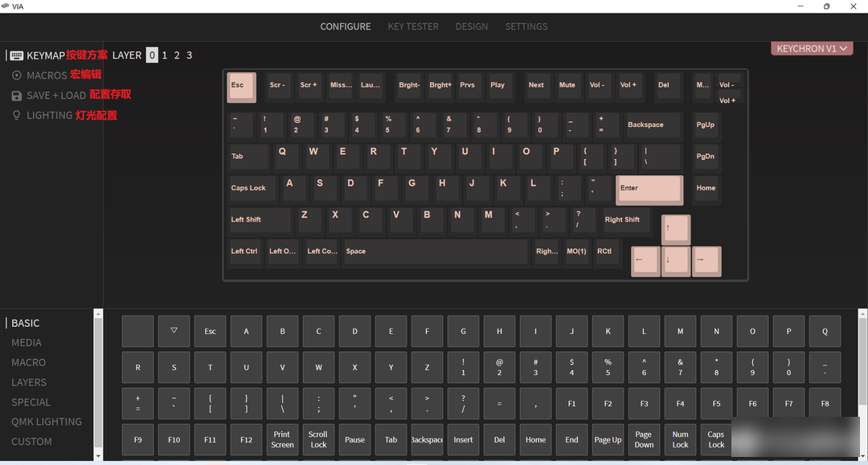Select the PgDn key on the keyboard layout
The height and width of the screenshot is (465, 868).
tap(706, 157)
